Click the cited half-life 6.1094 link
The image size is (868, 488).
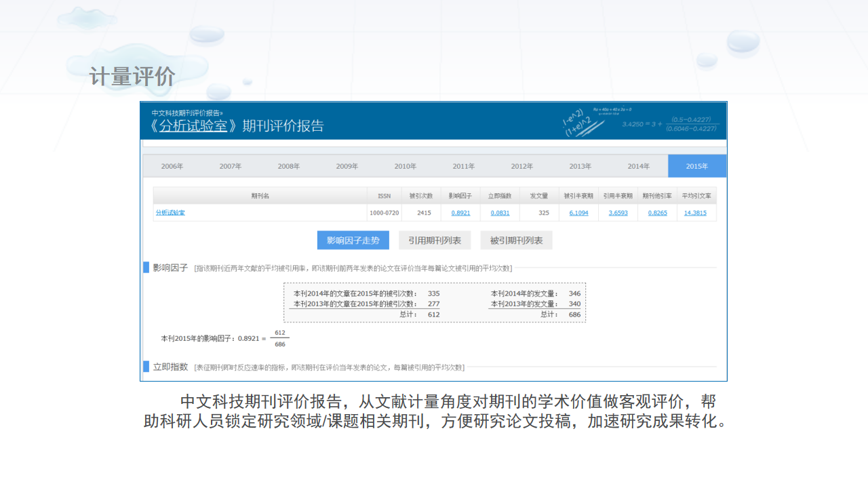(x=578, y=213)
